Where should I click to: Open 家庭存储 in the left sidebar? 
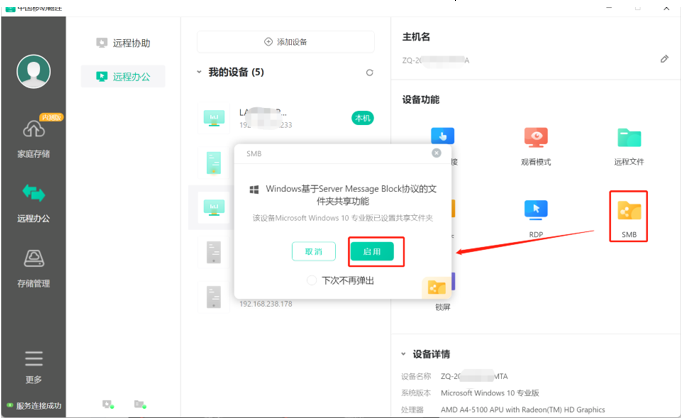click(x=33, y=137)
